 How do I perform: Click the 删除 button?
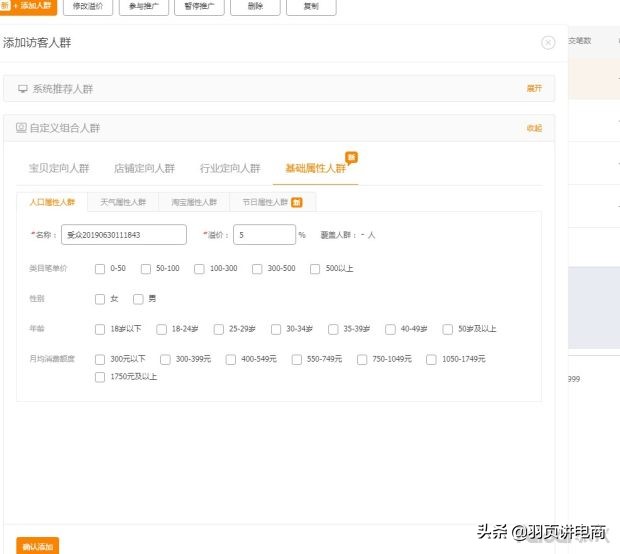click(255, 6)
